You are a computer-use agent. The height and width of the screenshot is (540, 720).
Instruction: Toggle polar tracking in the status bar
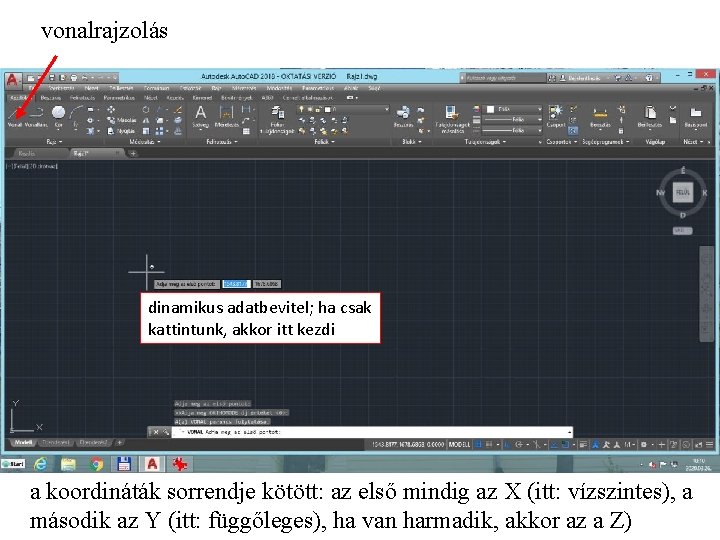coord(519,444)
